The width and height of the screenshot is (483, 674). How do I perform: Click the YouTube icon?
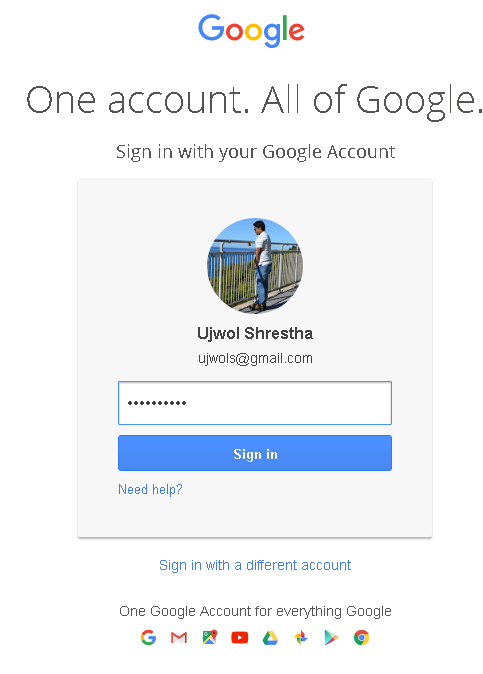point(240,638)
